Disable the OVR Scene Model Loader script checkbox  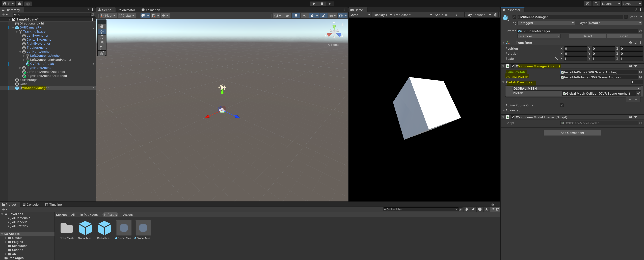tap(513, 117)
